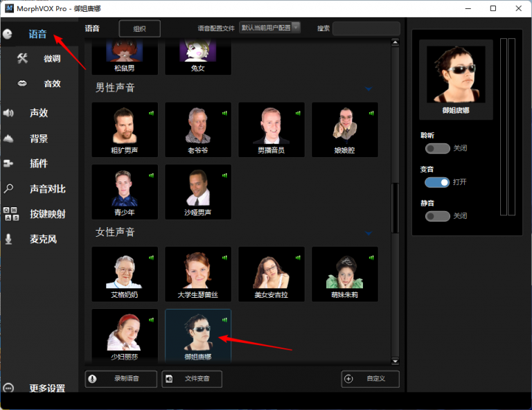Click the green signal bars on 粗犷男声
The height and width of the screenshot is (410, 532).
[x=151, y=114]
